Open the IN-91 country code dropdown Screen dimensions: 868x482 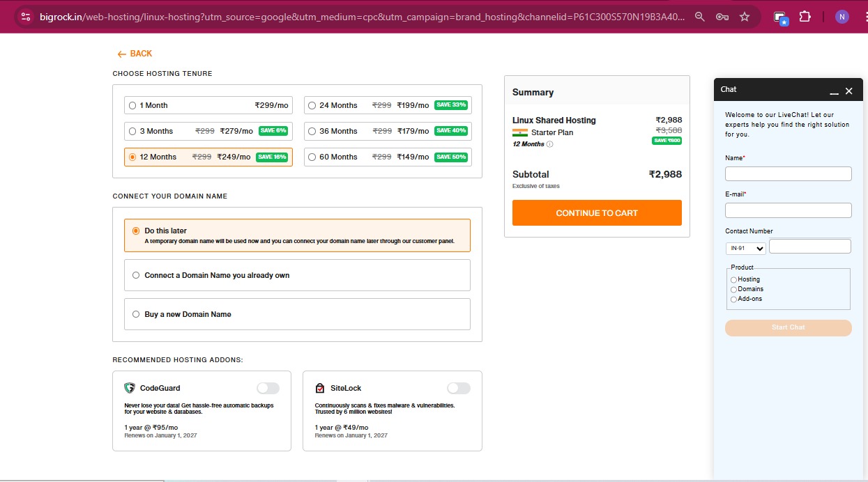click(x=745, y=248)
